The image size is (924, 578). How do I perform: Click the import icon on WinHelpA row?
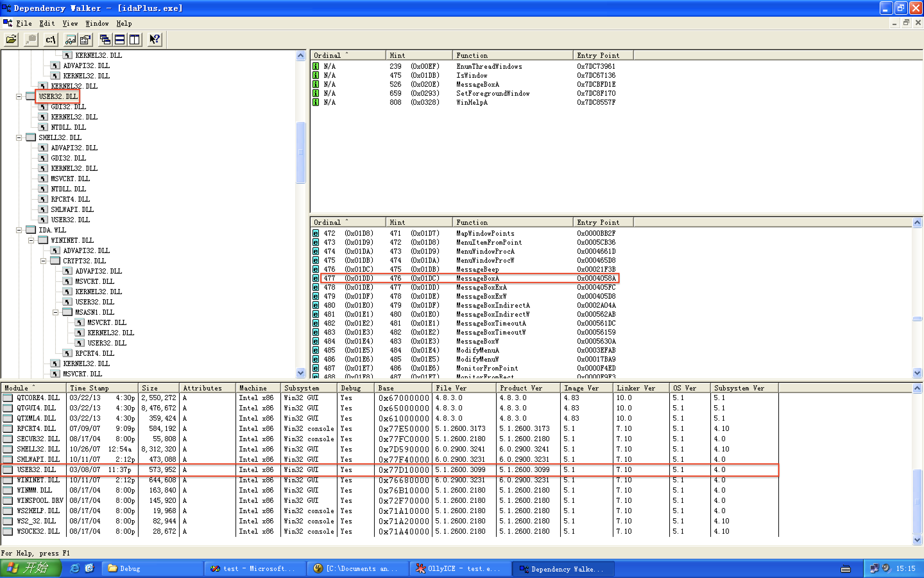(316, 102)
